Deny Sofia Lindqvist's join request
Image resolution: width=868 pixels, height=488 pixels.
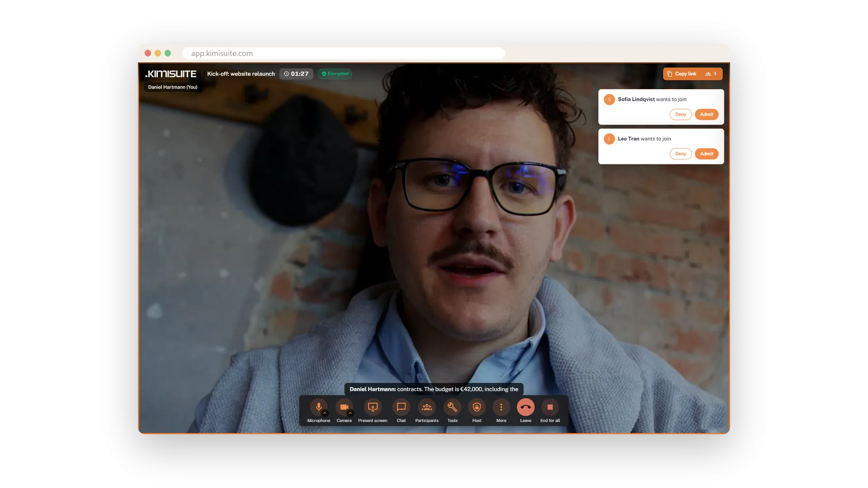680,114
